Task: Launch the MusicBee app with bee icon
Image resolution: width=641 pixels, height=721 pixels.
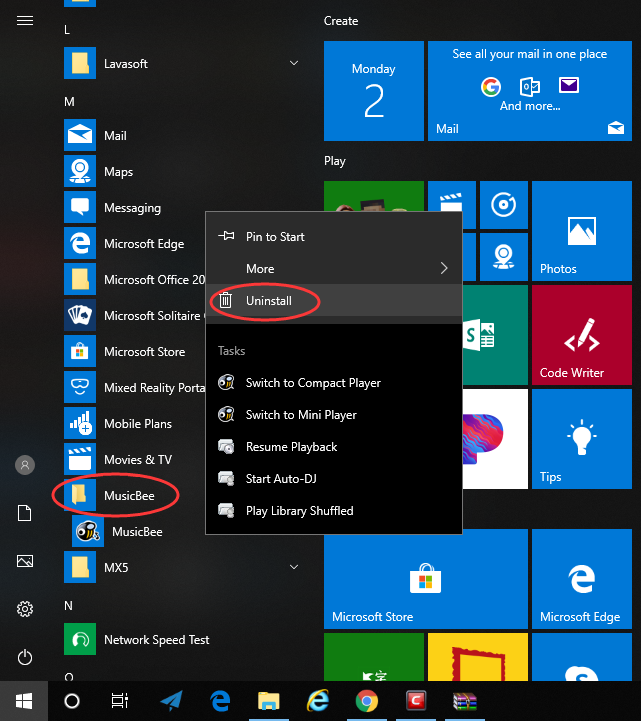Action: (x=138, y=531)
